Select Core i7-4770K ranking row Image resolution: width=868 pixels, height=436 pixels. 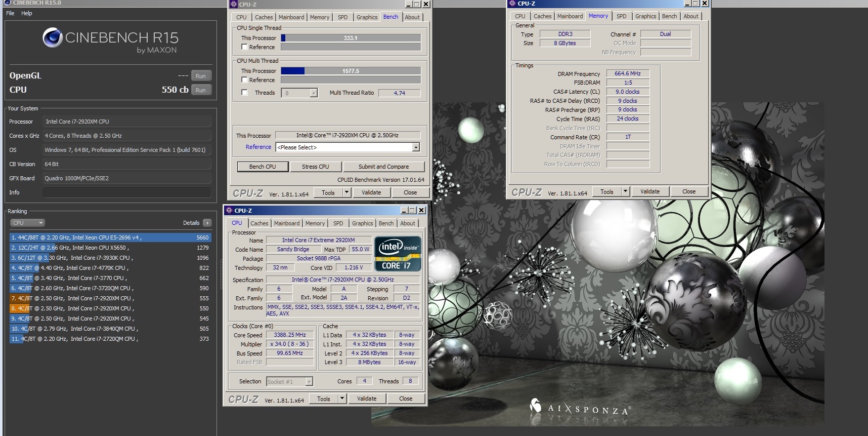[x=110, y=268]
